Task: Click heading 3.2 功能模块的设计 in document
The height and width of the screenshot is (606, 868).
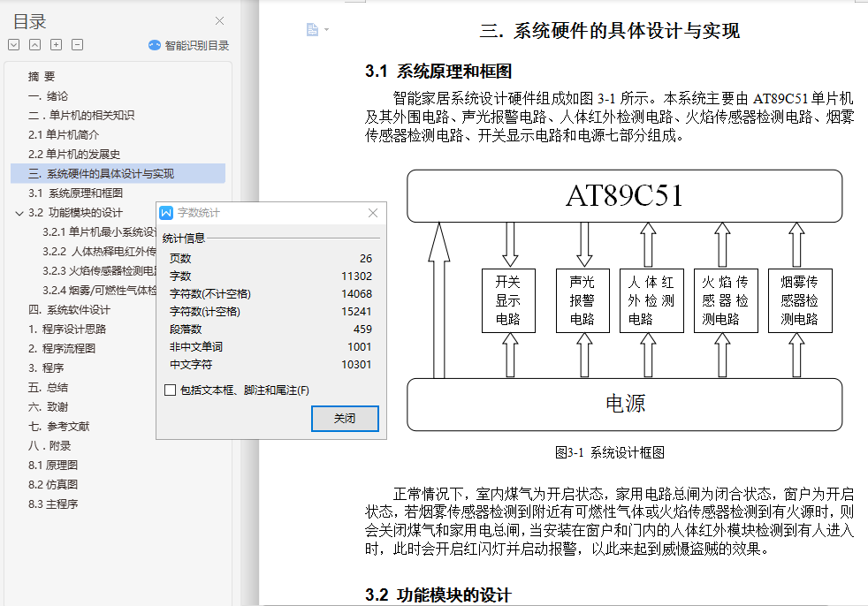Action: pyautogui.click(x=438, y=595)
